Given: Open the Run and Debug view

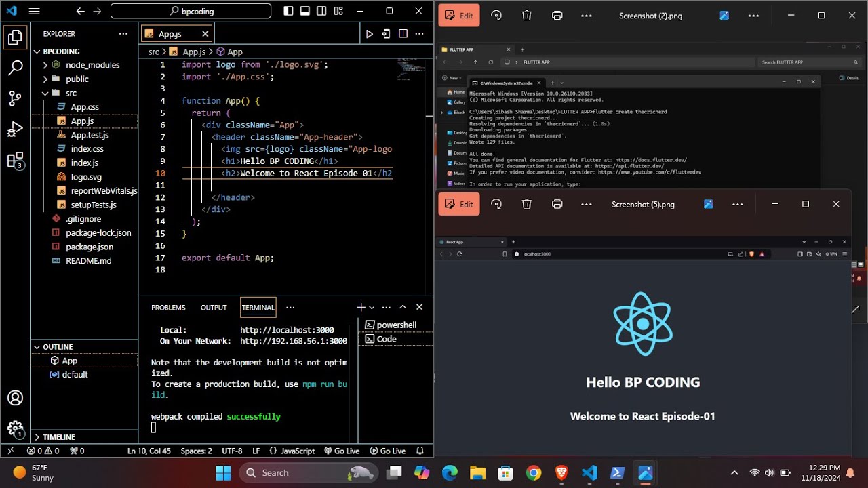Looking at the screenshot, I should 15,129.
